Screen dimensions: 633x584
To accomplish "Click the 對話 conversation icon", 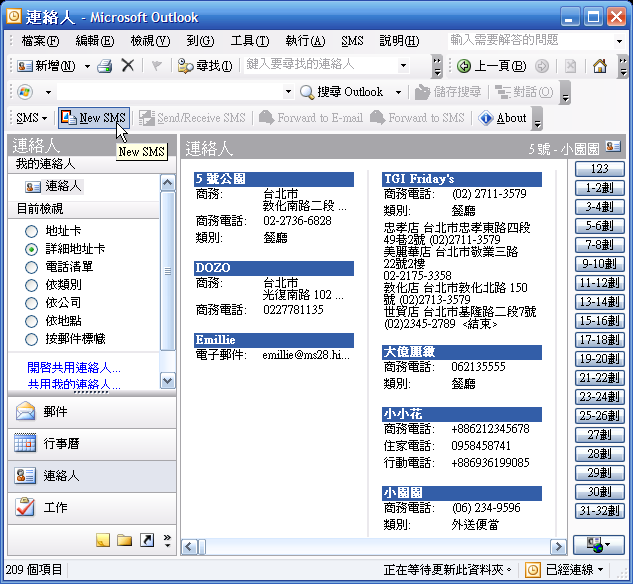I will tap(503, 92).
